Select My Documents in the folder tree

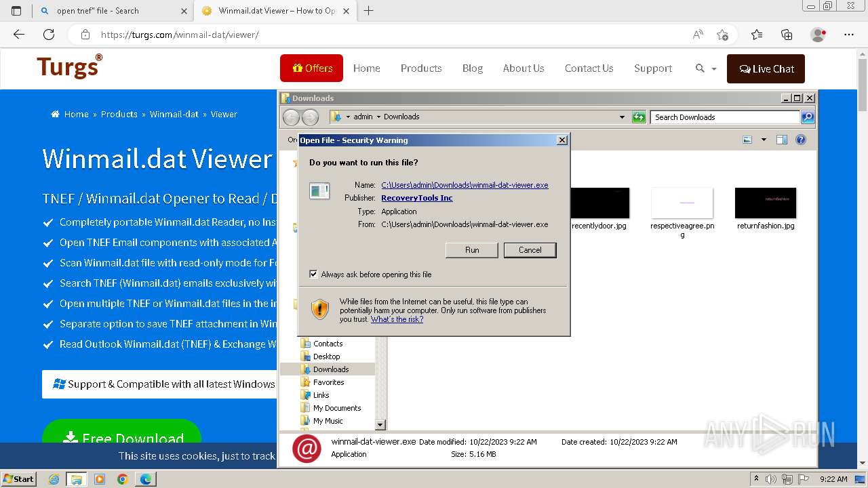pos(336,408)
